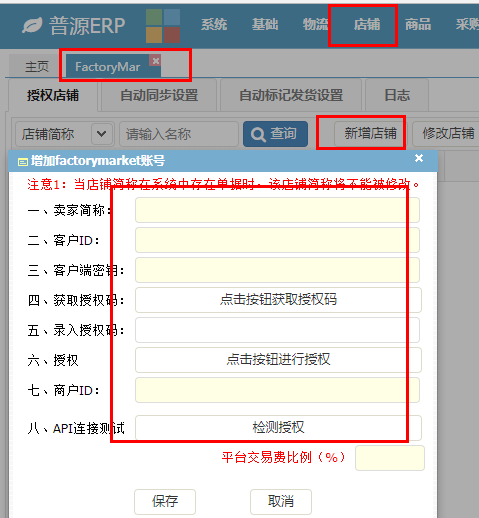Select the 主页 tab

37,67
